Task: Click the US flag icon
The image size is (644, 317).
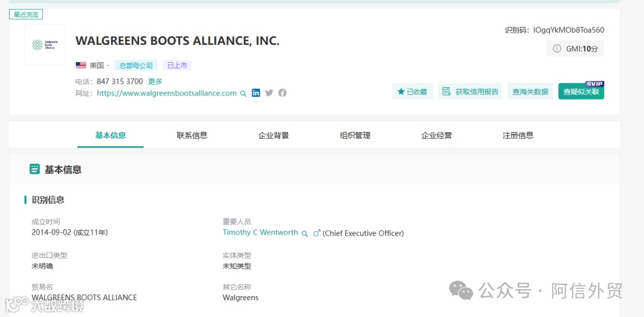Action: tap(81, 66)
